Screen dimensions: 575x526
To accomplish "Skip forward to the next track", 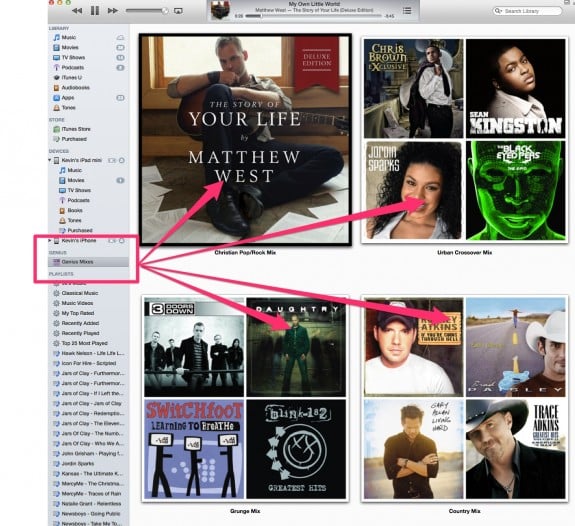I will coord(113,11).
